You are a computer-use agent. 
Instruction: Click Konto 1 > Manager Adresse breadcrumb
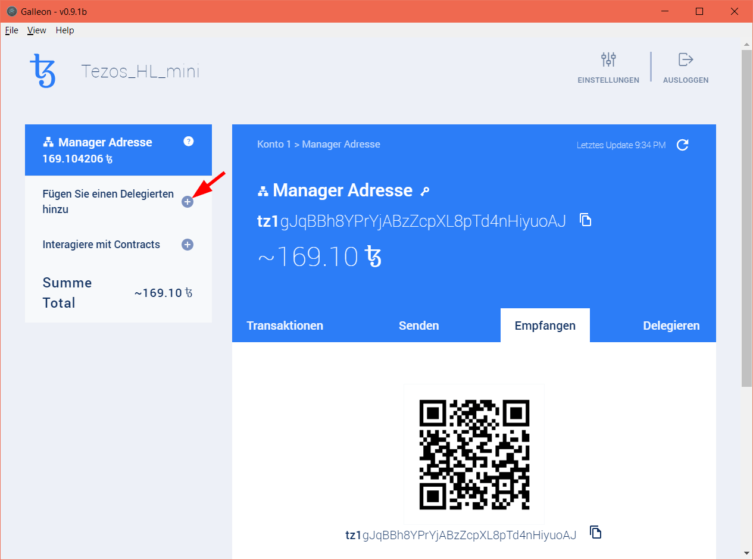318,144
